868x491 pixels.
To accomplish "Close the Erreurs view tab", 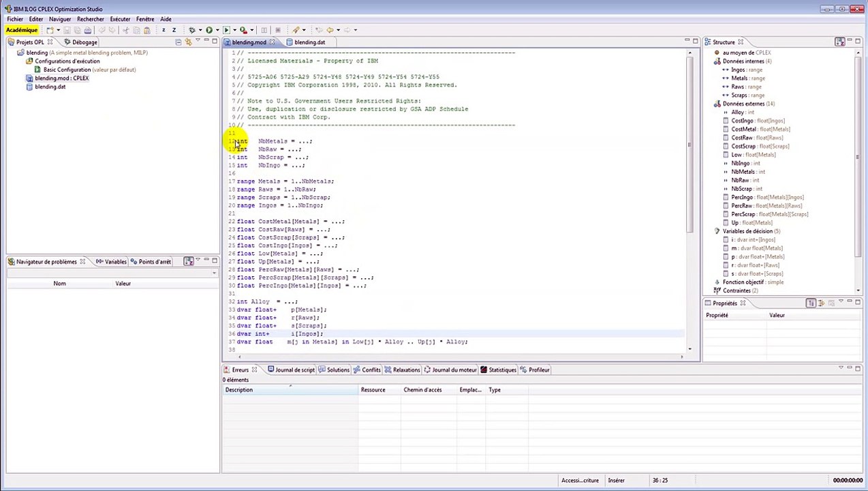I will point(254,370).
